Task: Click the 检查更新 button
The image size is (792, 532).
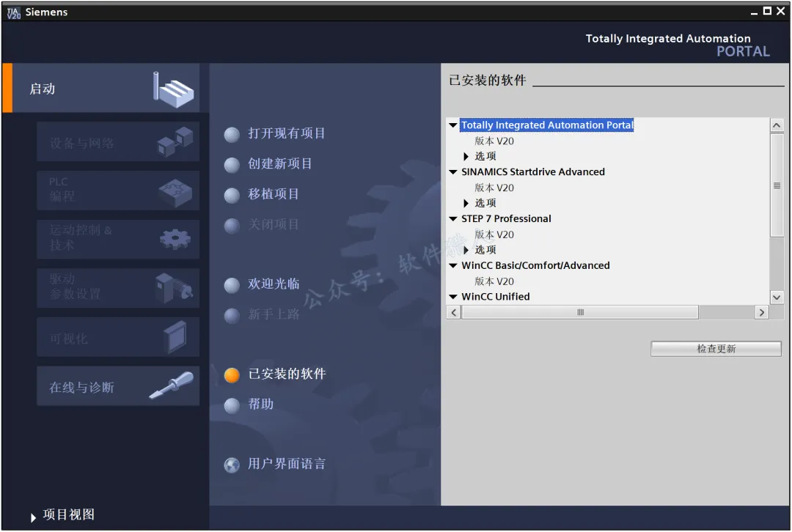Action: pos(716,349)
